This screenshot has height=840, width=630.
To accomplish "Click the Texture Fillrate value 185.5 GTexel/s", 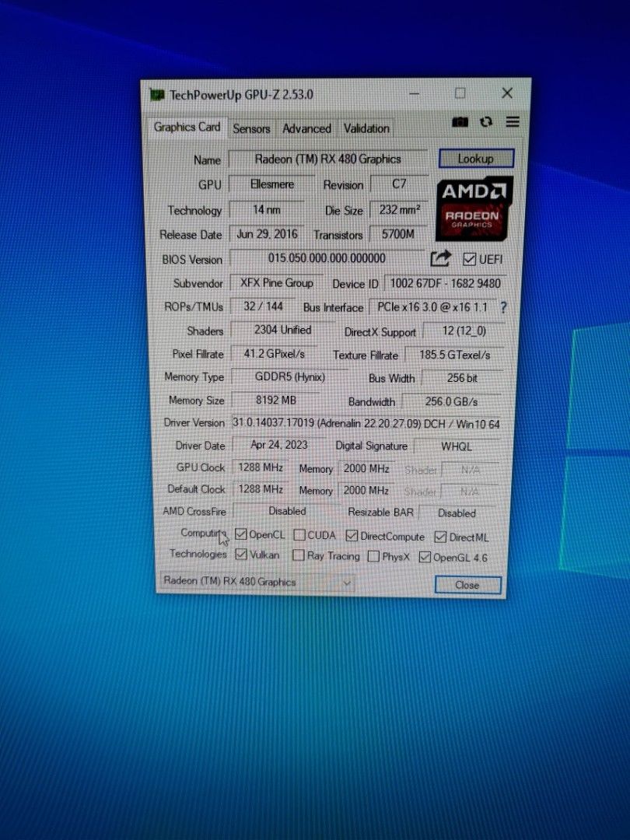I will 454,355.
